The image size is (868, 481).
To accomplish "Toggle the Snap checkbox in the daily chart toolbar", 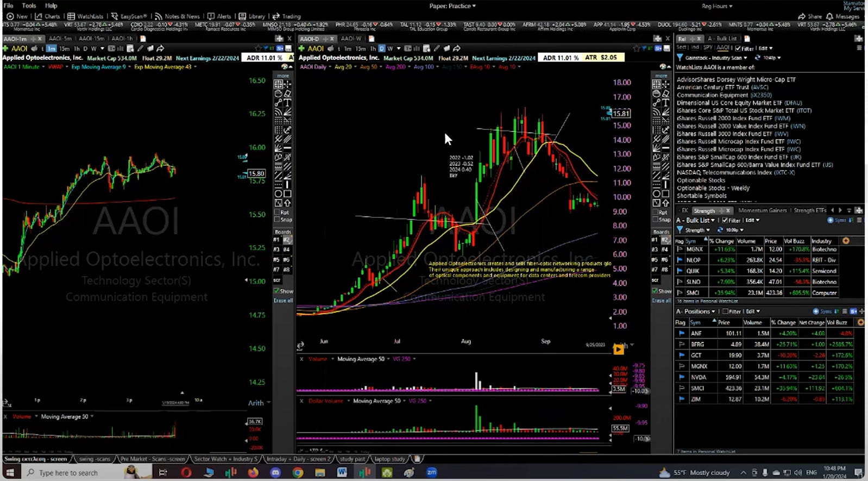I will click(x=656, y=220).
